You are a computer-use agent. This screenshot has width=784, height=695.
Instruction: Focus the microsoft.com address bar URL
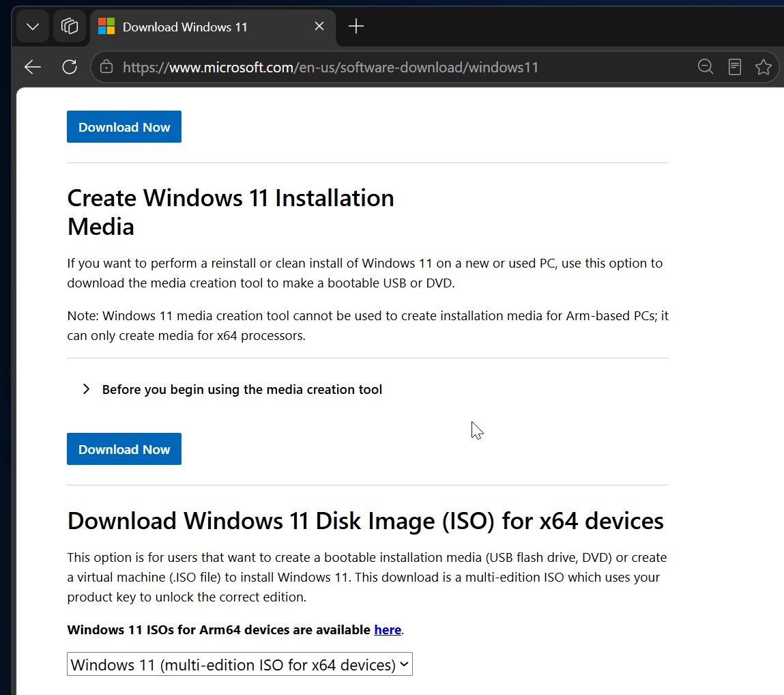(330, 68)
